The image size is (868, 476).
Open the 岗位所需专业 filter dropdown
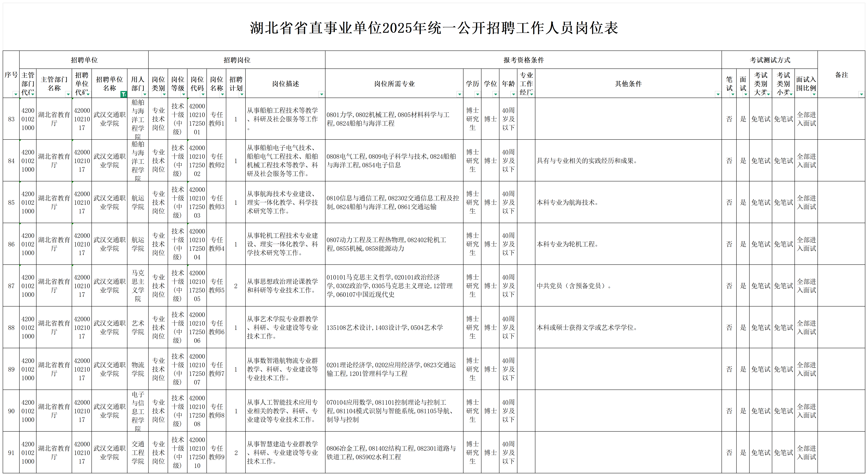pyautogui.click(x=460, y=94)
